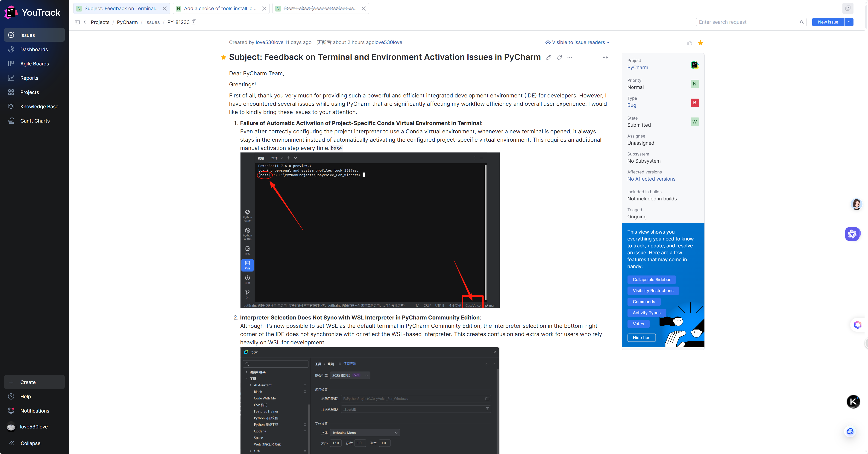Open the three-dots issue actions menu

click(x=570, y=58)
